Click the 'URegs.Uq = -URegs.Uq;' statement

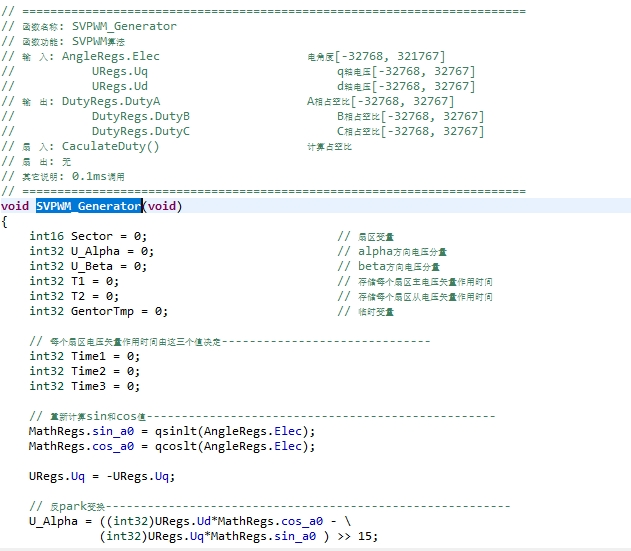[102, 477]
